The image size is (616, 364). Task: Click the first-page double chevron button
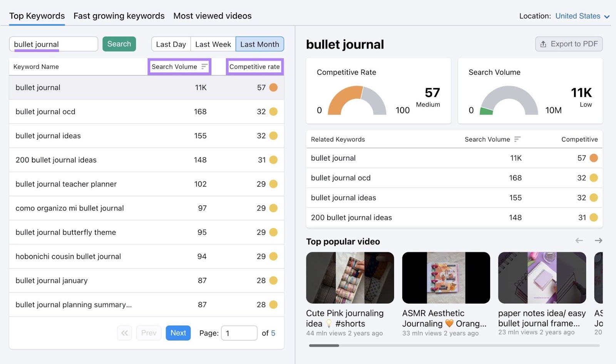(124, 333)
